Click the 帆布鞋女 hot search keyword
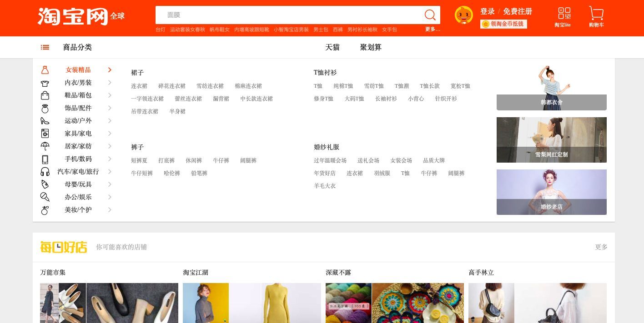Image resolution: width=644 pixels, height=323 pixels. (220, 30)
